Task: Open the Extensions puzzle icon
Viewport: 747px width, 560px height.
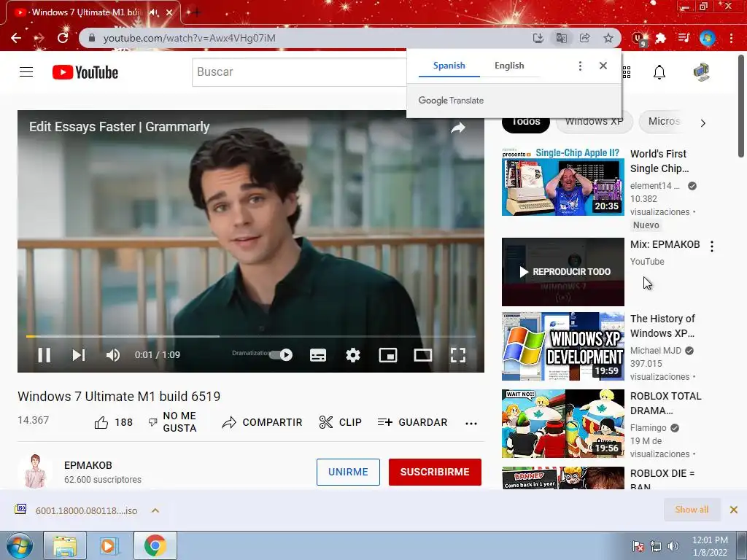Action: 660,38
